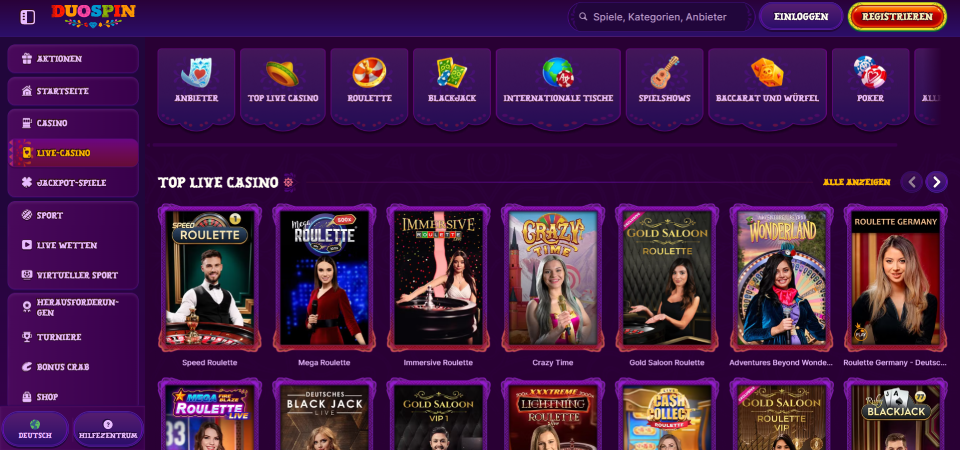The height and width of the screenshot is (450, 960).
Task: Open the Deutsch language selector
Action: click(x=35, y=429)
